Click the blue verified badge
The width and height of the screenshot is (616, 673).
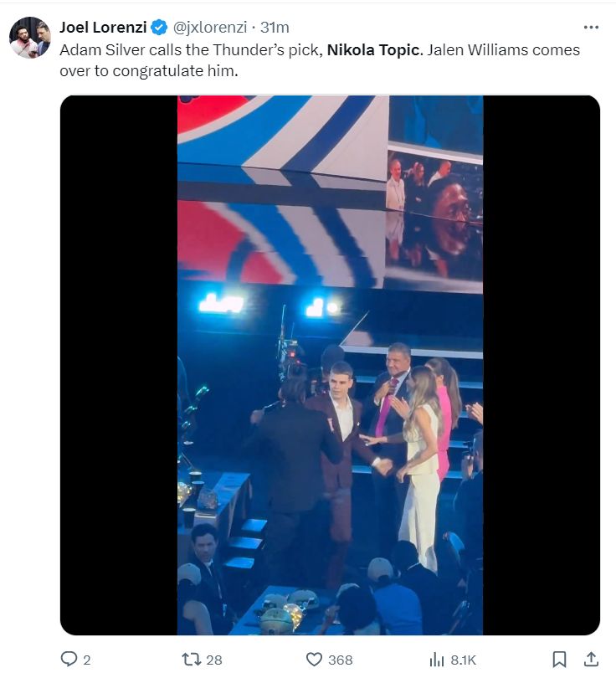(x=158, y=28)
